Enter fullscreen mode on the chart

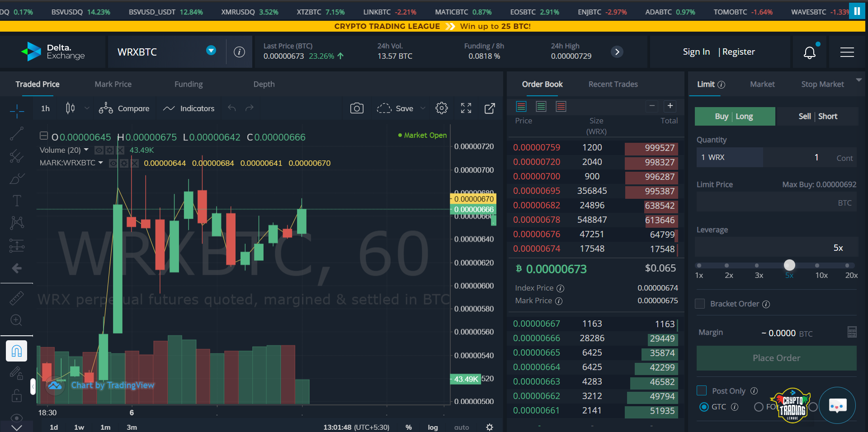pos(466,108)
